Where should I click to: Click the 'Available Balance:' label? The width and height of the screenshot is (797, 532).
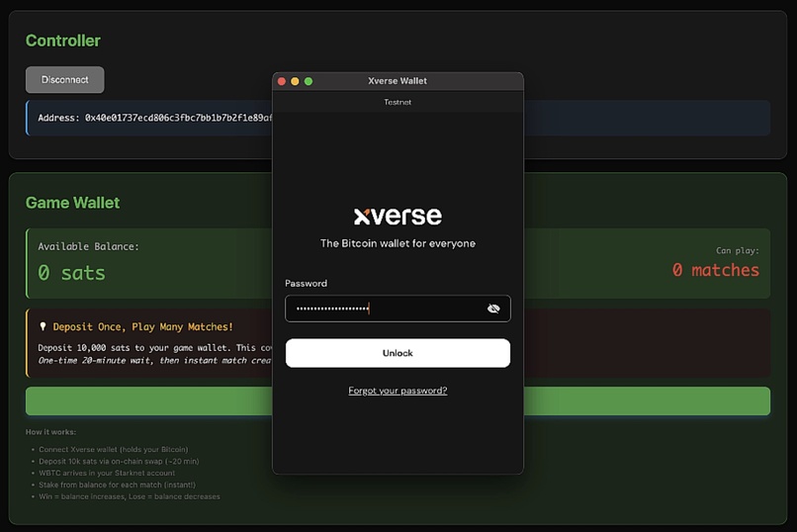point(88,246)
